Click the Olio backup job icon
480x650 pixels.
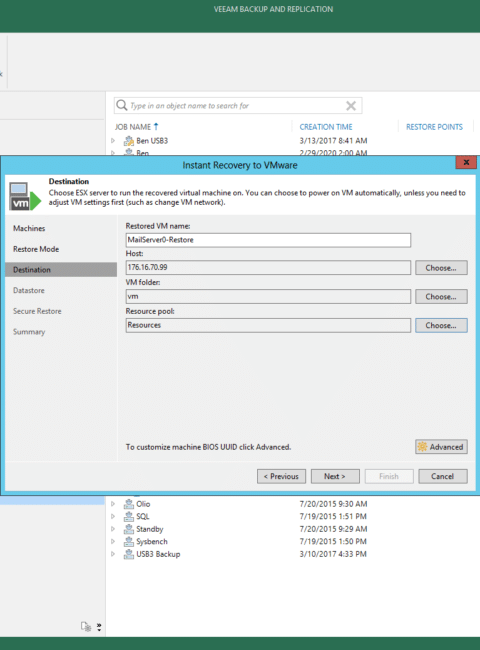129,504
